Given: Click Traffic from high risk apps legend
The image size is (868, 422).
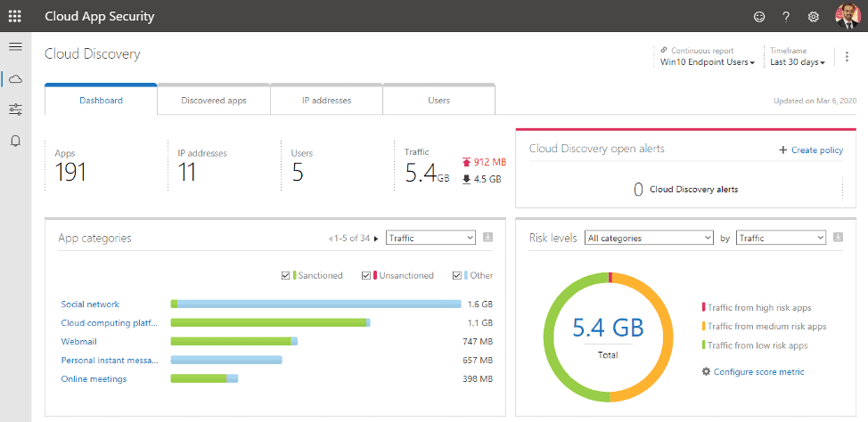Looking at the screenshot, I should (x=757, y=307).
